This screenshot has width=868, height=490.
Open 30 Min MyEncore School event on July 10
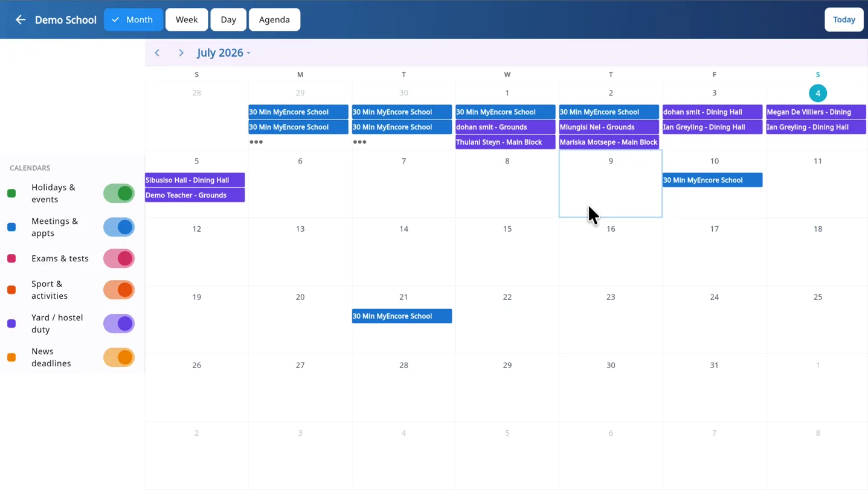pos(712,180)
